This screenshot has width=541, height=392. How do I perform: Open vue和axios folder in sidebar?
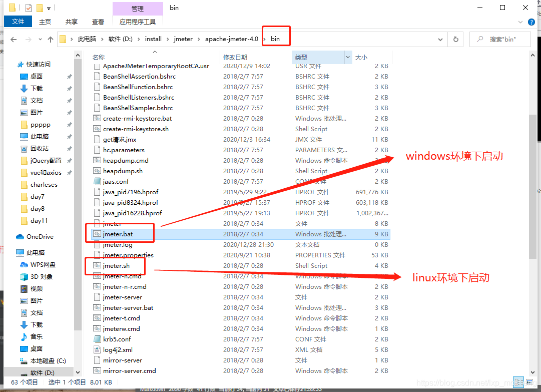point(46,173)
